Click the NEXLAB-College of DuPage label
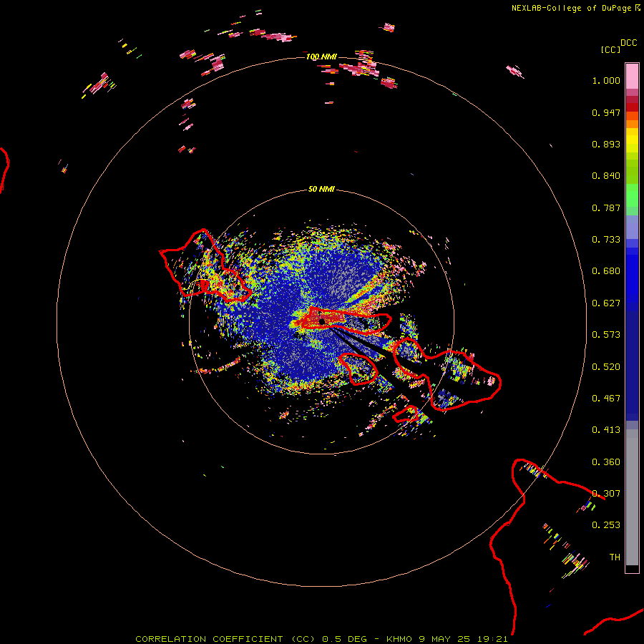This screenshot has width=644, height=644. 571,8
